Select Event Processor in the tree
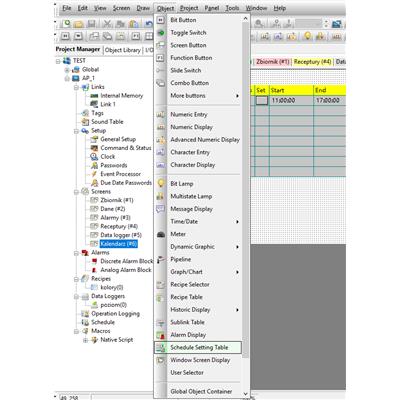Screen dimensions: 400x400 [x=120, y=174]
